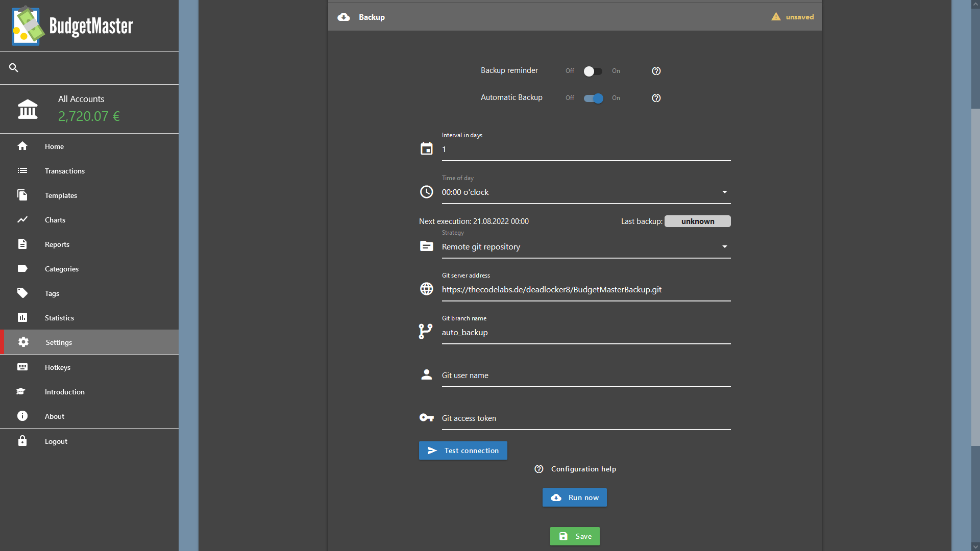
Task: Open Reports in the sidebar
Action: point(89,244)
